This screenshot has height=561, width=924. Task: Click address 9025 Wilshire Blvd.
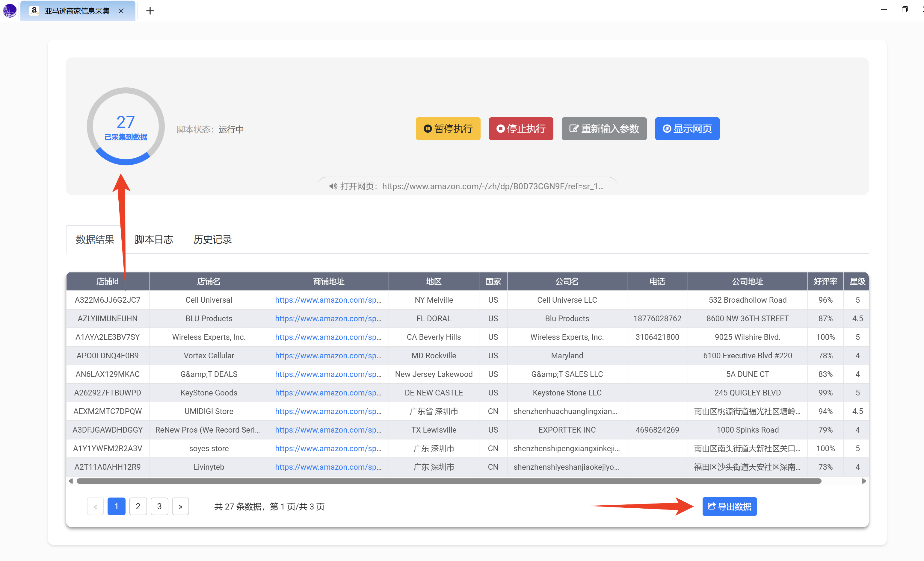[747, 337]
